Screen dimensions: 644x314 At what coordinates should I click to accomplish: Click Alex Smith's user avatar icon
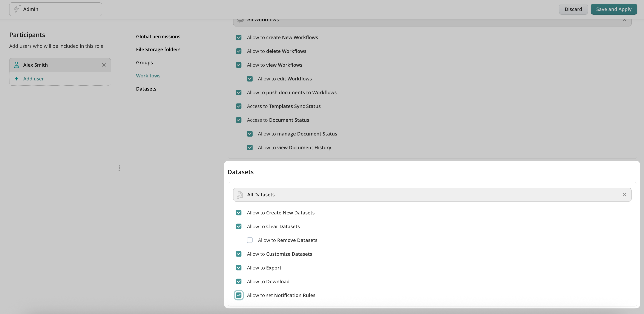[x=17, y=65]
